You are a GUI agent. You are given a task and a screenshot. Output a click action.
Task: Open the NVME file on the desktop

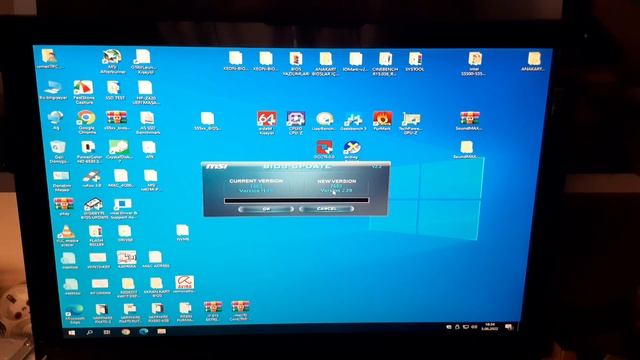pyautogui.click(x=182, y=233)
